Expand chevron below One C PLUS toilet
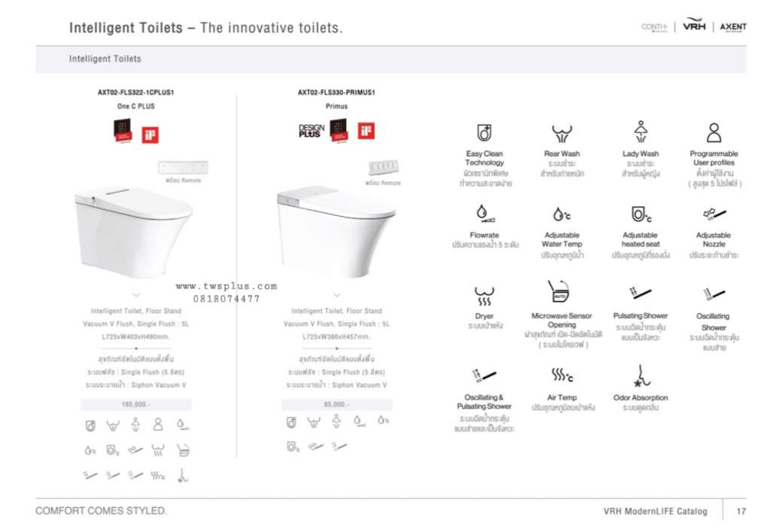The image size is (770, 532). (x=136, y=295)
